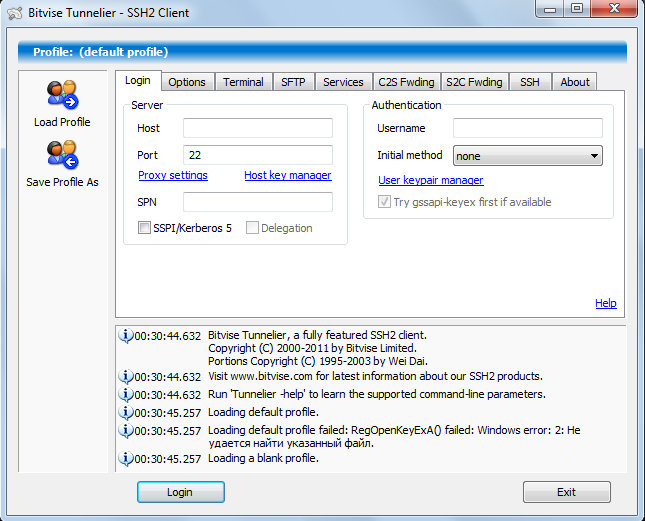Open the Proxy settings link
Image resolution: width=645 pixels, height=521 pixels.
(x=173, y=175)
